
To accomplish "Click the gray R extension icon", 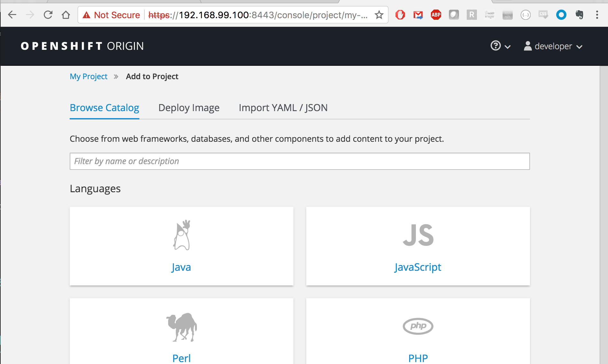I will pyautogui.click(x=472, y=15).
